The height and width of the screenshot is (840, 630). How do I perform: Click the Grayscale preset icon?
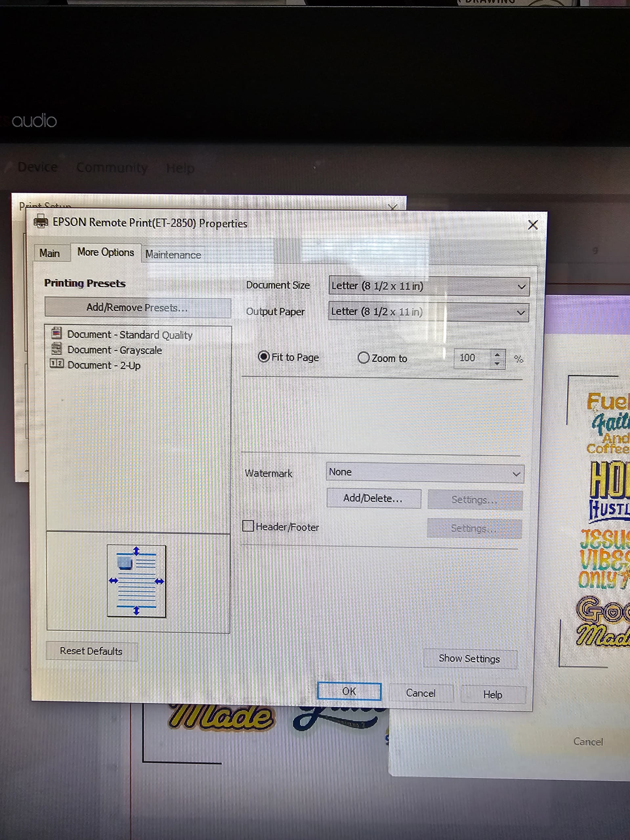(56, 348)
